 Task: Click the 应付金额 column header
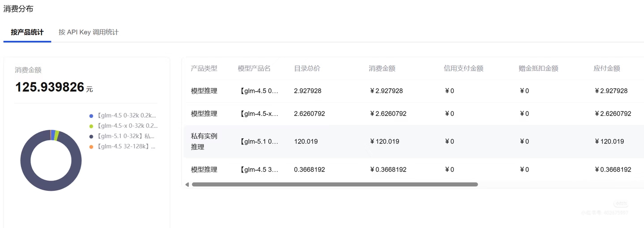[x=606, y=68]
